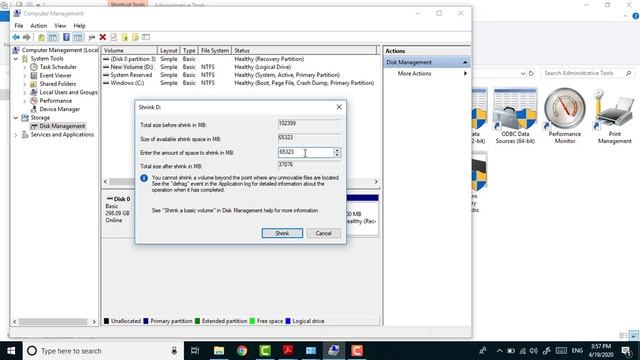Open ODBC Data Sources (64-bit) shortcut
Screen dimensions: 640x360
click(515, 116)
